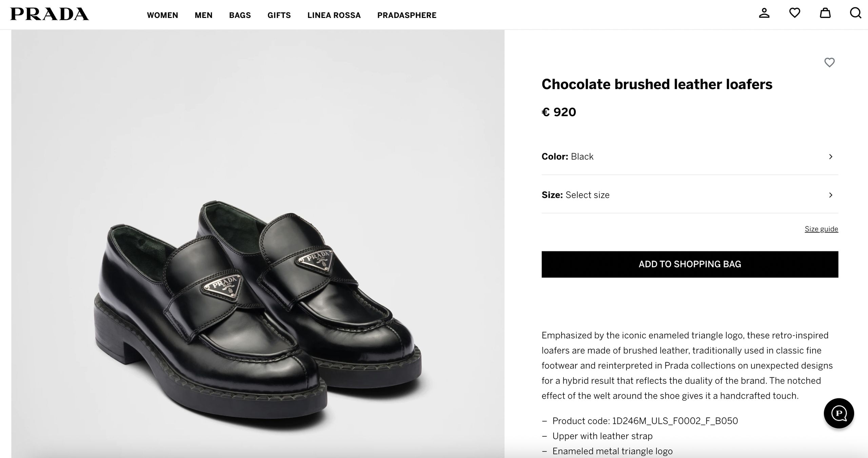
Task: Click the chevron arrow on Color row
Action: pos(830,157)
